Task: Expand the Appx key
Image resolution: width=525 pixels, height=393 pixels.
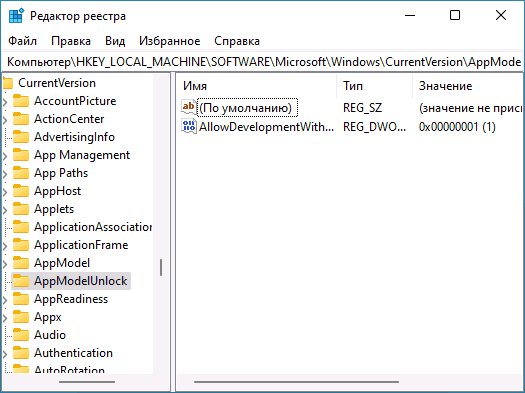Action: click(x=5, y=318)
